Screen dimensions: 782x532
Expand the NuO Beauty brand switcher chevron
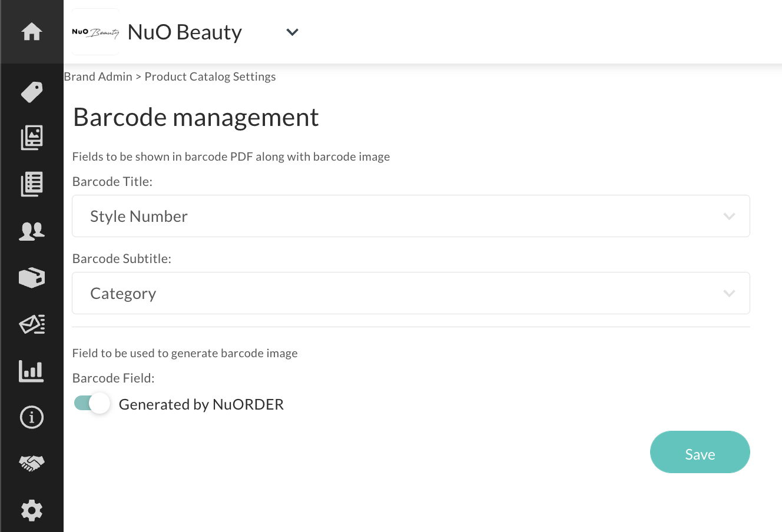[292, 32]
